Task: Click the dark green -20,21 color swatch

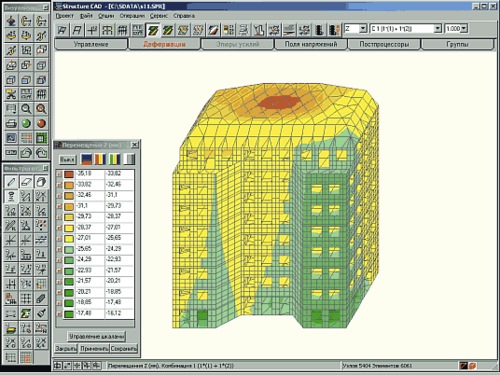Action: [x=69, y=292]
